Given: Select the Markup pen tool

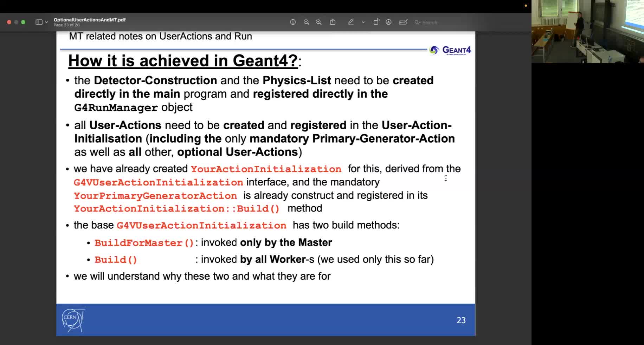Looking at the screenshot, I should [x=351, y=22].
